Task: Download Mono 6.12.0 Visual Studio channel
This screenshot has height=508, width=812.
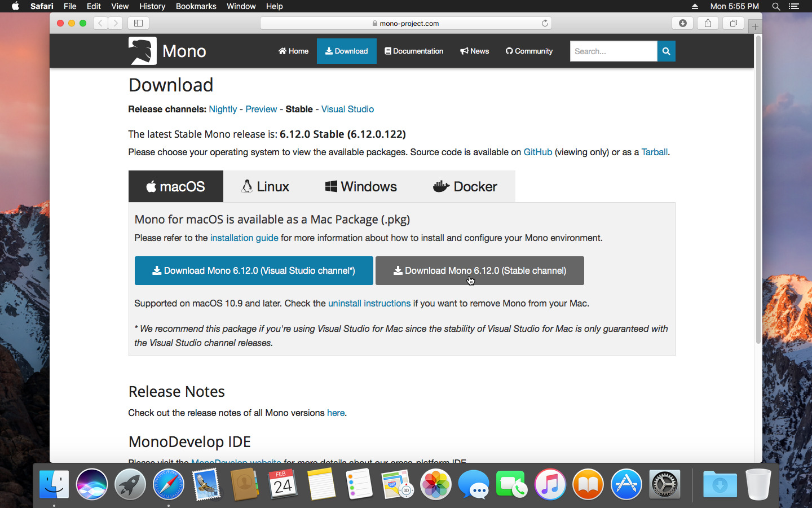Action: tap(254, 271)
